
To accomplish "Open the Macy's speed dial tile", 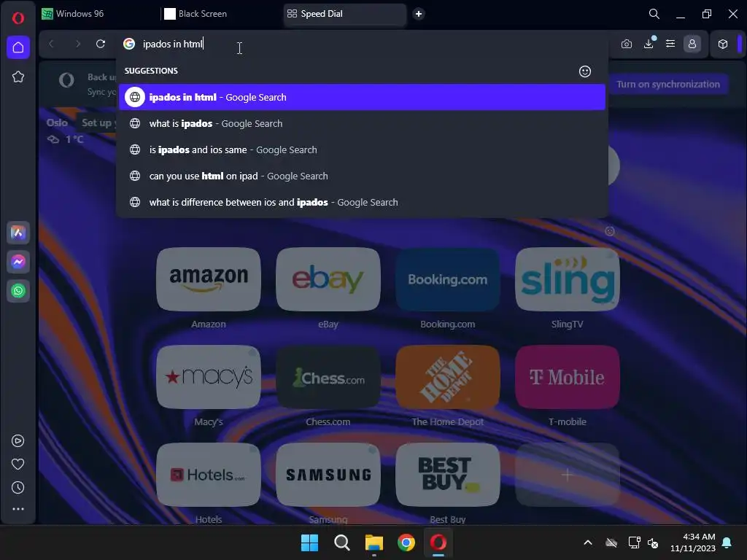I will pyautogui.click(x=209, y=377).
